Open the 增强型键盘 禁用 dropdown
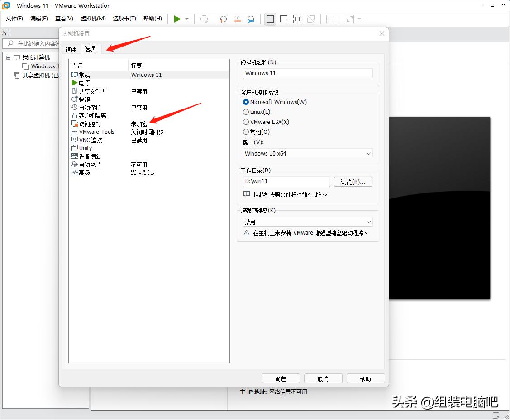510x420 pixels. pos(307,222)
